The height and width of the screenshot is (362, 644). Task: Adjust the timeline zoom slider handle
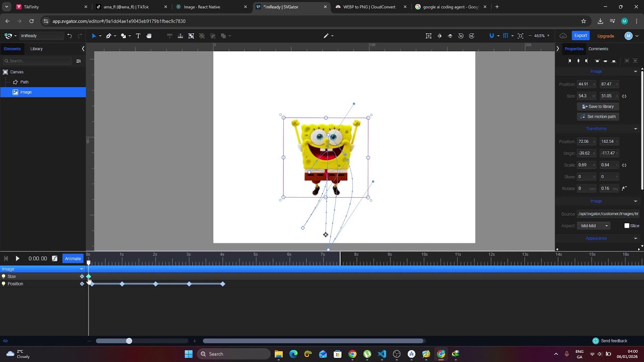click(x=129, y=341)
